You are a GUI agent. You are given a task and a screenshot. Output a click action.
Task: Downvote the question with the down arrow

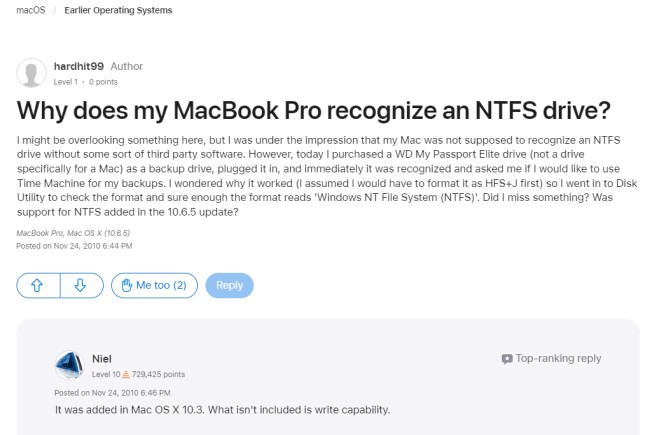(x=81, y=285)
